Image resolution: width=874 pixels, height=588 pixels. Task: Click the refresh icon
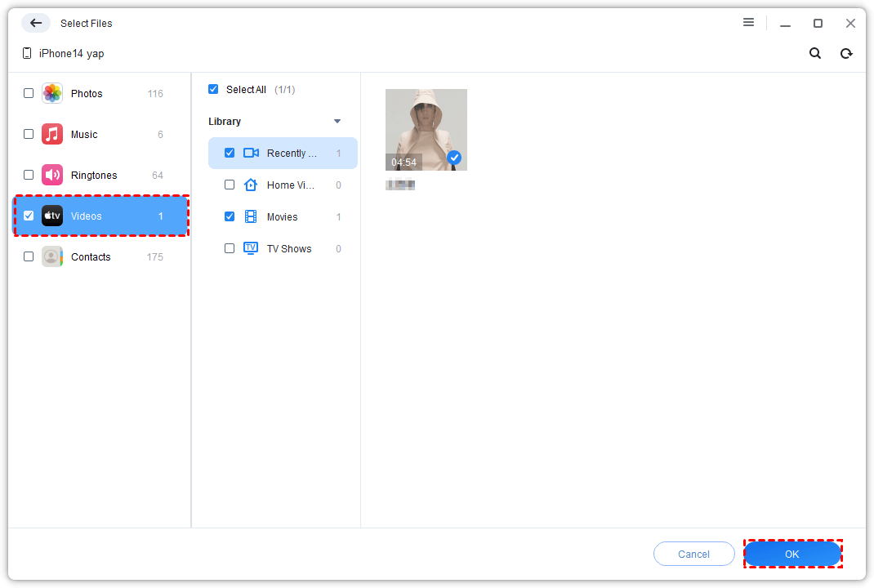click(846, 53)
